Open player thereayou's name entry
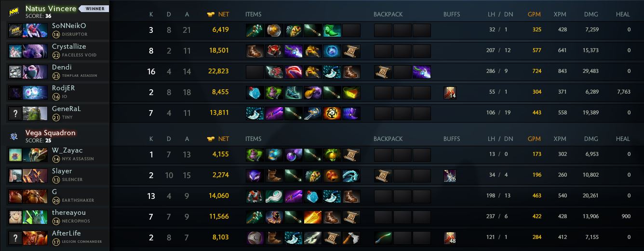Image resolution: width=644 pixels, height=251 pixels. (x=69, y=213)
